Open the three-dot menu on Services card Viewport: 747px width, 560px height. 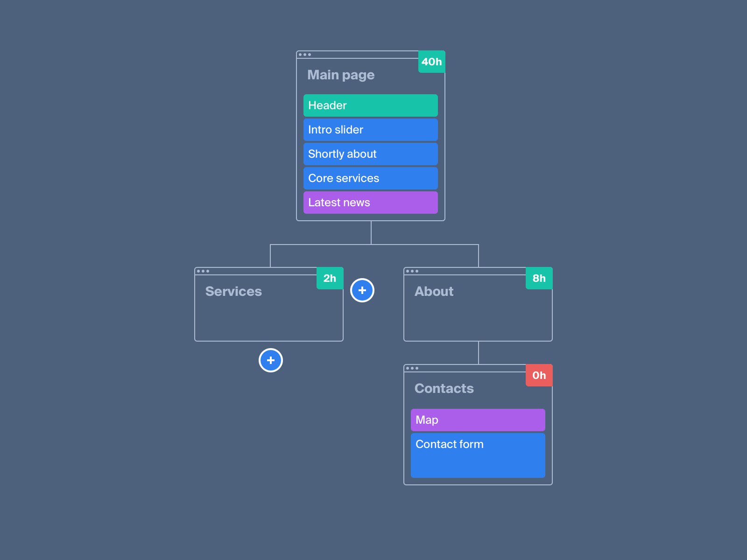pyautogui.click(x=203, y=271)
